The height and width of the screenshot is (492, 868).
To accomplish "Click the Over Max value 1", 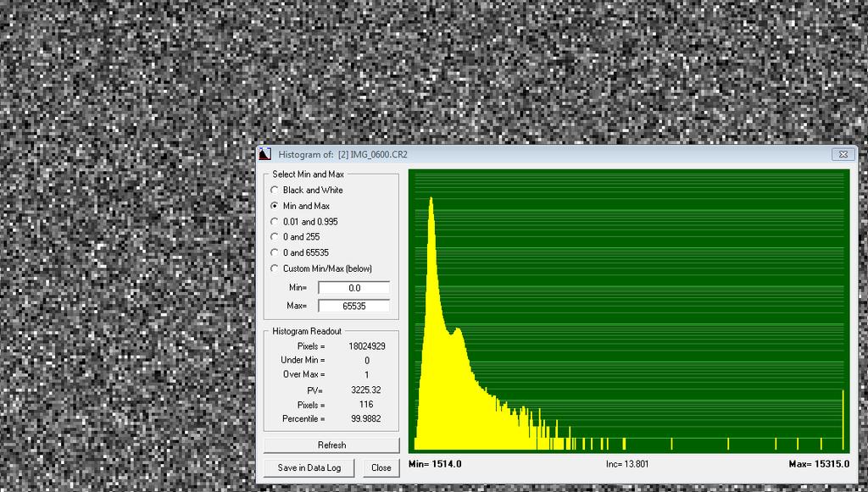I will pos(366,375).
